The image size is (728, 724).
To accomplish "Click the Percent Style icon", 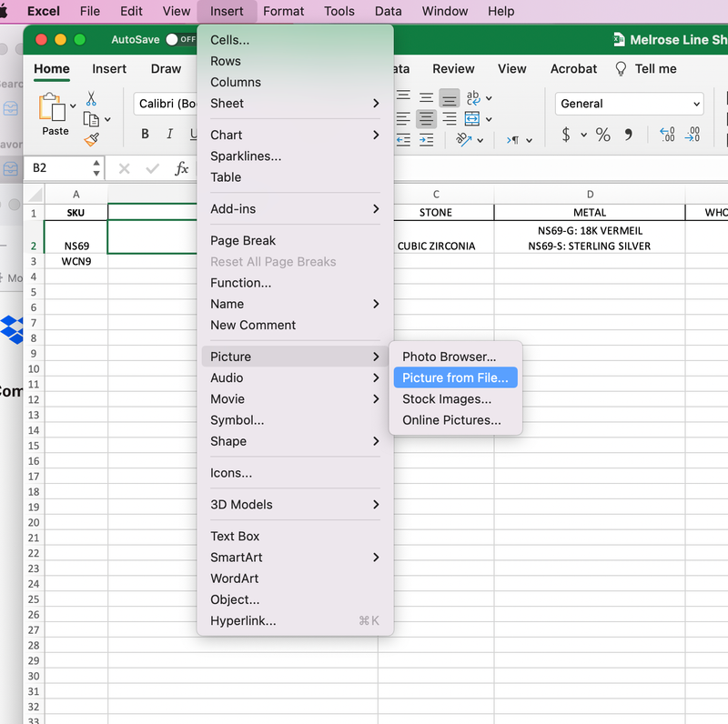I will coord(602,135).
